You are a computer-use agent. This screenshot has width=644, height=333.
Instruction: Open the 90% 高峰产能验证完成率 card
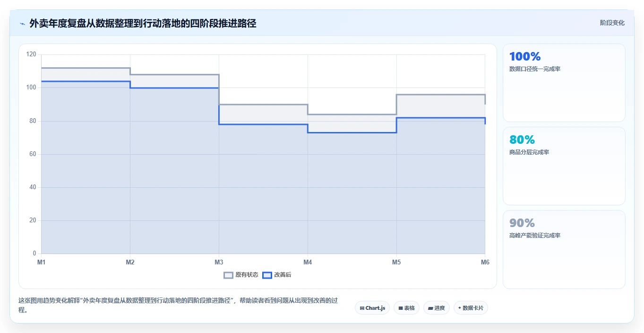(564, 249)
